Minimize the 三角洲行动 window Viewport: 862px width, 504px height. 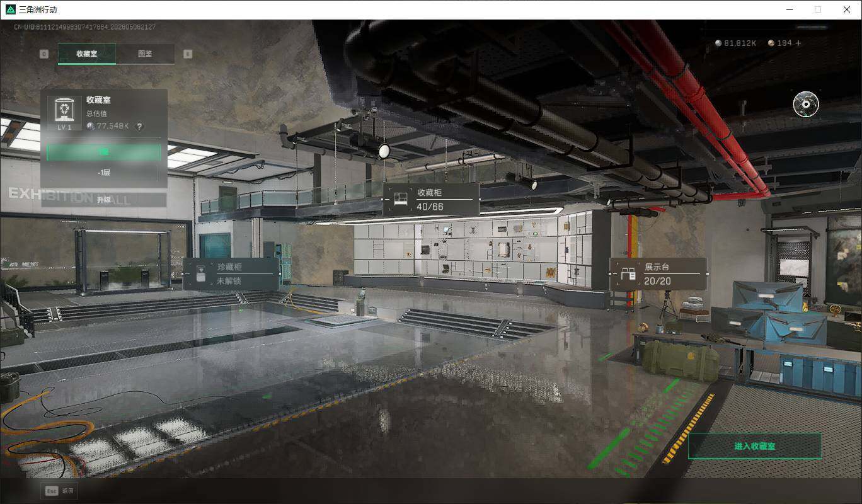[789, 9]
